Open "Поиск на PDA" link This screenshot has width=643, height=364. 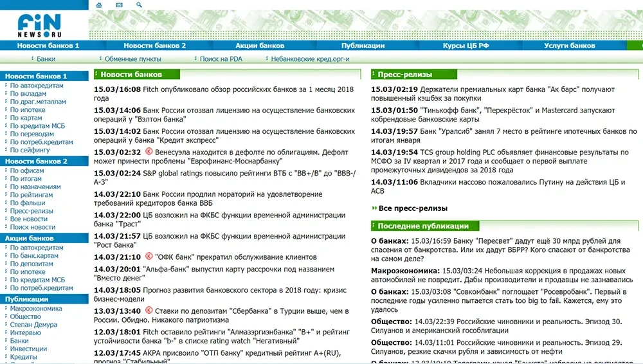221,59
